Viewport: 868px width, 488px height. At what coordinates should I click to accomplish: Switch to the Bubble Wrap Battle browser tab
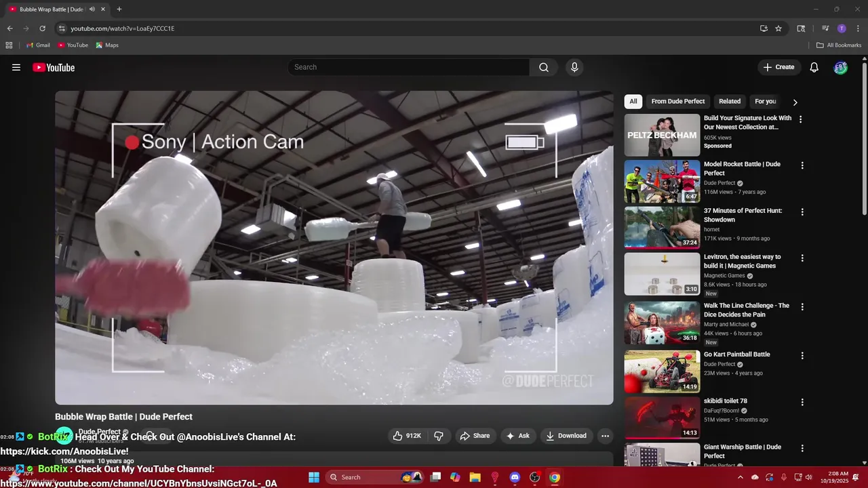[x=57, y=9]
